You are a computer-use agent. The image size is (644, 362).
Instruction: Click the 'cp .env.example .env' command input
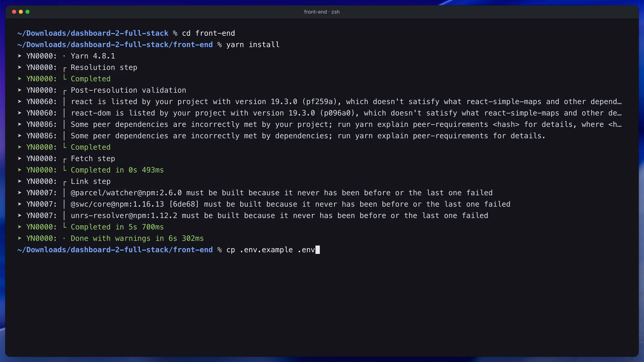point(271,250)
